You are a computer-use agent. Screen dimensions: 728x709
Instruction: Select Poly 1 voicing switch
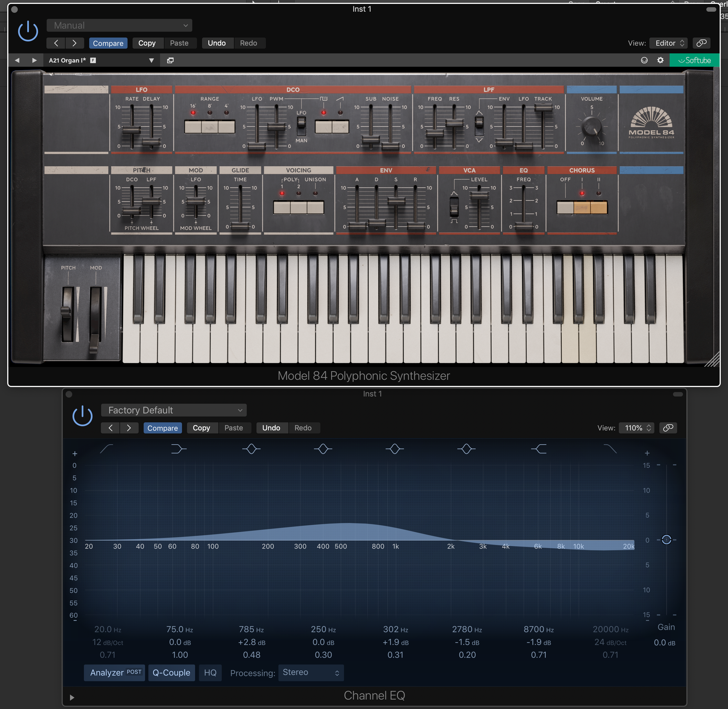pos(282,207)
